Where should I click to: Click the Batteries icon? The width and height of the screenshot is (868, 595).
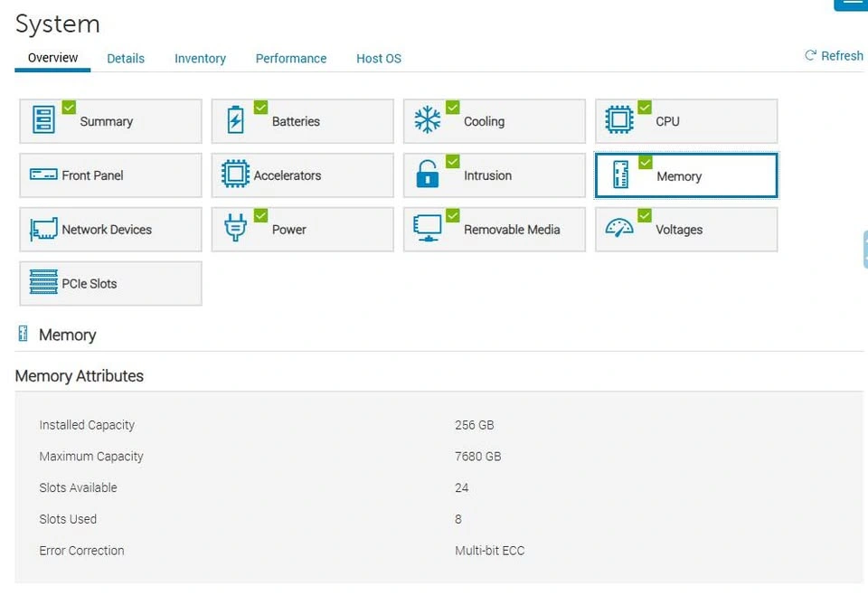click(x=236, y=120)
